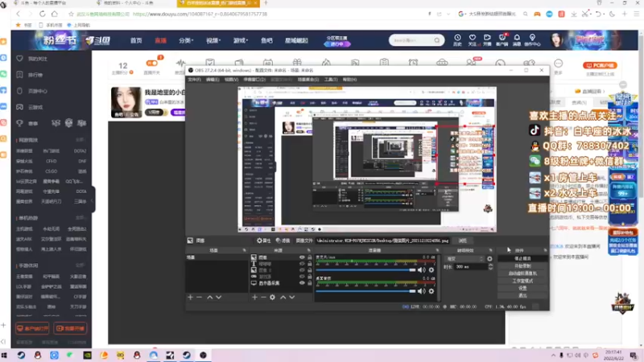The width and height of the screenshot is (644, 362).
Task: Open desktop audio settings gear
Action: click(x=431, y=291)
